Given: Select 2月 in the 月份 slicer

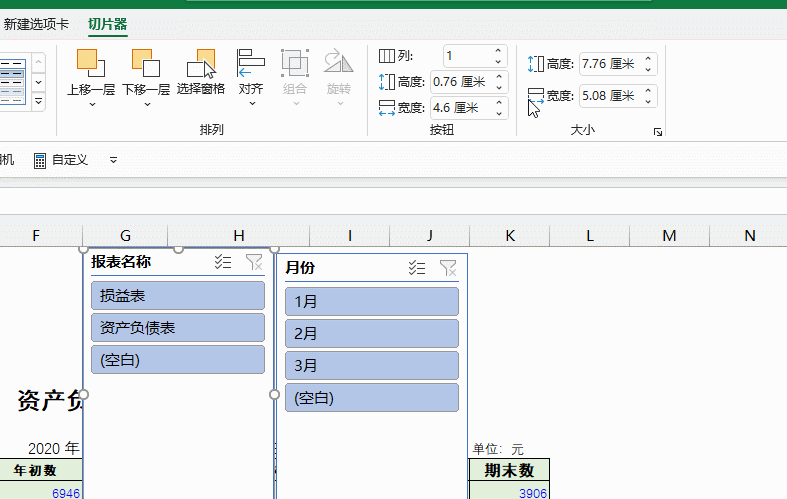Looking at the screenshot, I should click(371, 333).
